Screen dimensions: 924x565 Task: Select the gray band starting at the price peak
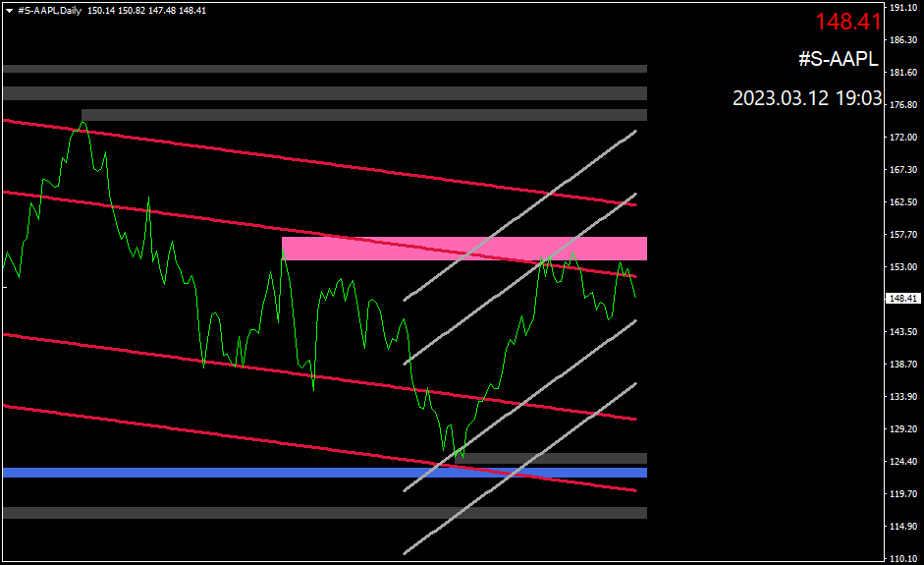[364, 115]
